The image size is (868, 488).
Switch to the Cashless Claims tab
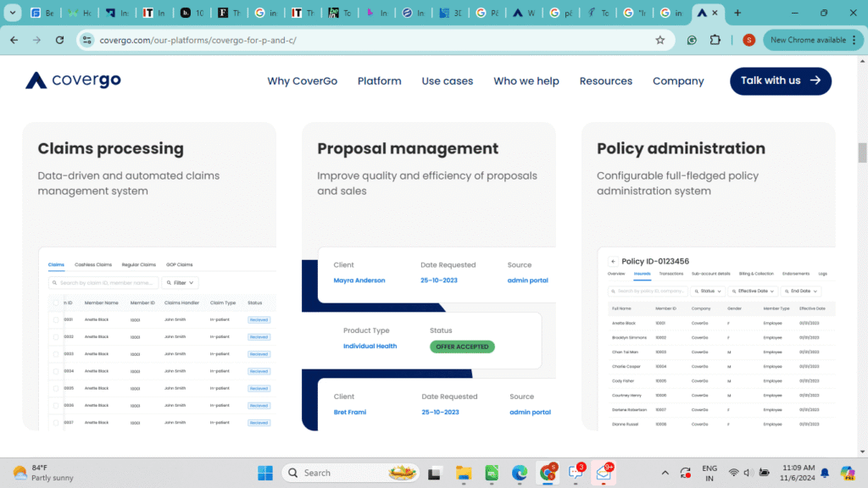point(93,264)
